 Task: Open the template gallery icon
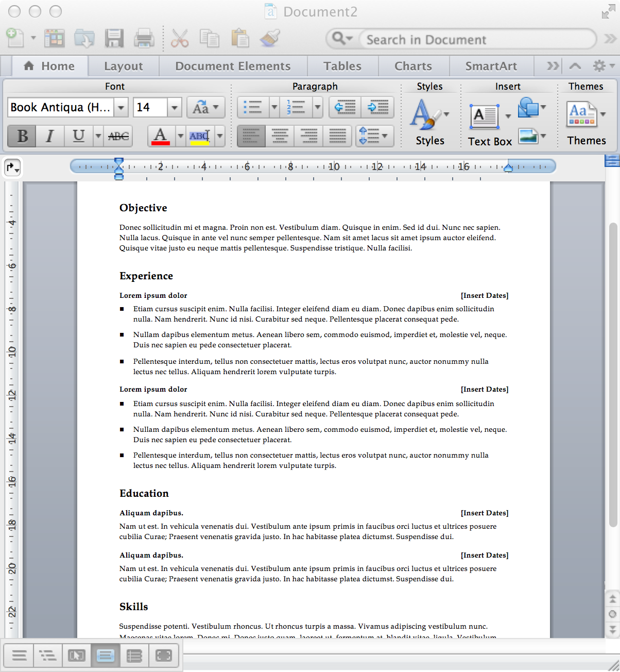click(54, 38)
